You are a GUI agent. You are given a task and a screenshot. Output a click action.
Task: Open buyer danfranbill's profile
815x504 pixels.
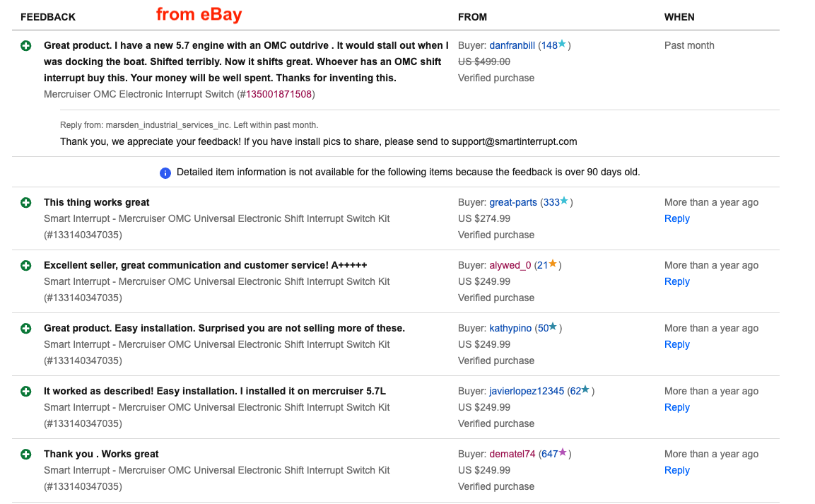pos(512,46)
